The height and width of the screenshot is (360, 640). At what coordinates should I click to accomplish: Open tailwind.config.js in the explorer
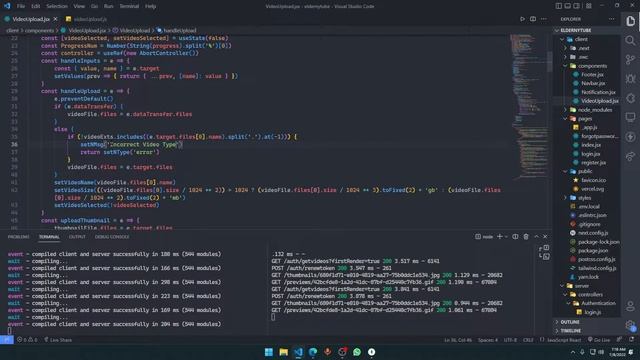tap(596, 268)
